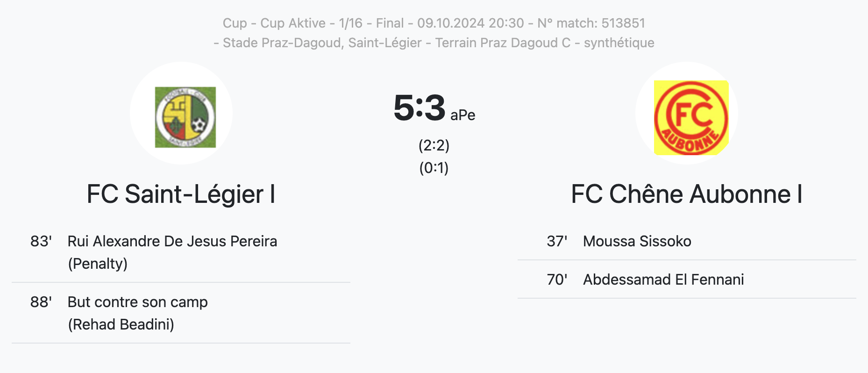Screen dimensions: 868x373
Task: Click the Cup Aktive match info header line
Action: click(x=434, y=23)
